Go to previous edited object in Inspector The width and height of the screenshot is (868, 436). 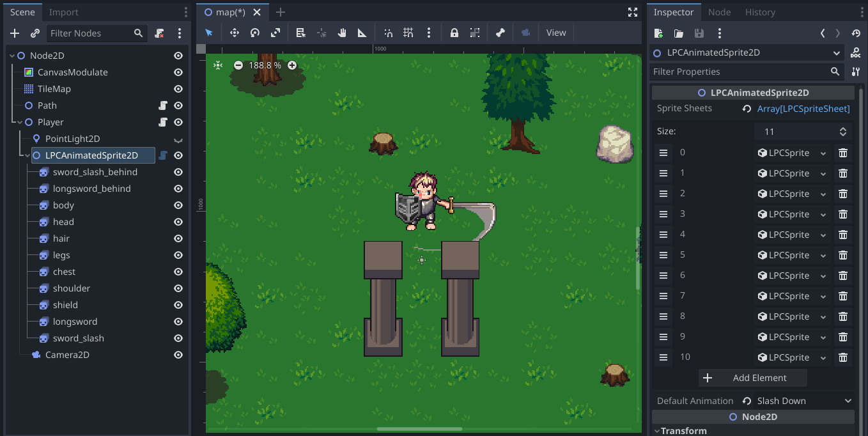coord(823,33)
